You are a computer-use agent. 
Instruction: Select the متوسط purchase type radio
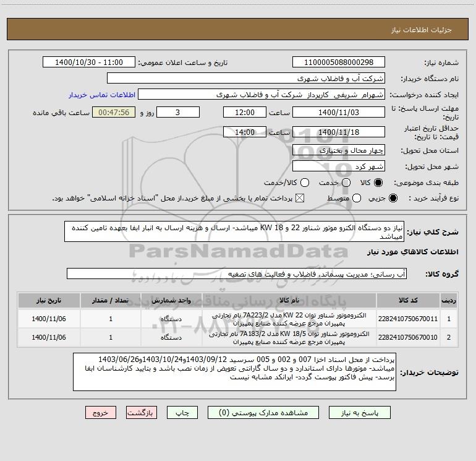pyautogui.click(x=357, y=198)
